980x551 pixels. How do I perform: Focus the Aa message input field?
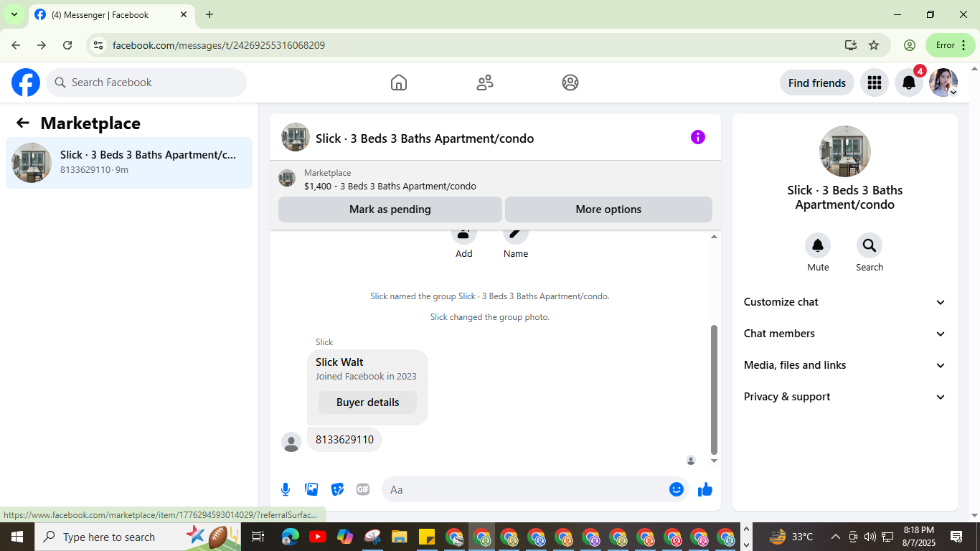[x=525, y=489]
